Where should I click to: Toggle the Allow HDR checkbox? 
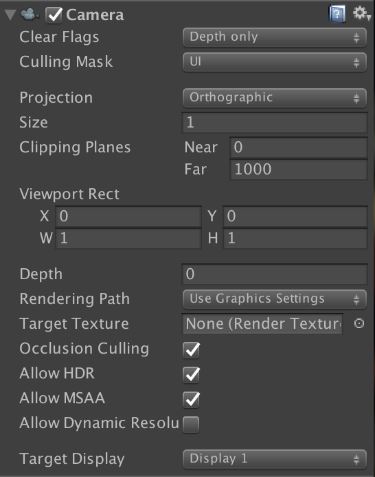[x=191, y=374]
